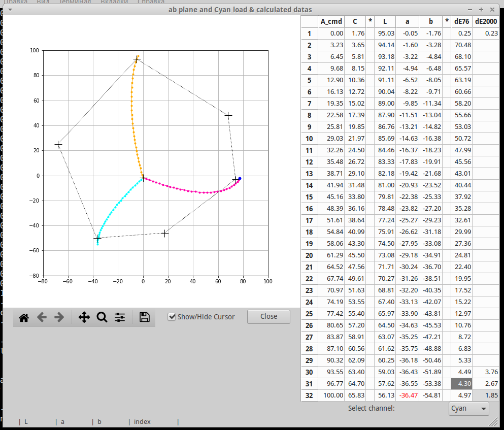Select the red a value -36.47
Screen dimensions: 504x430
coord(407,395)
